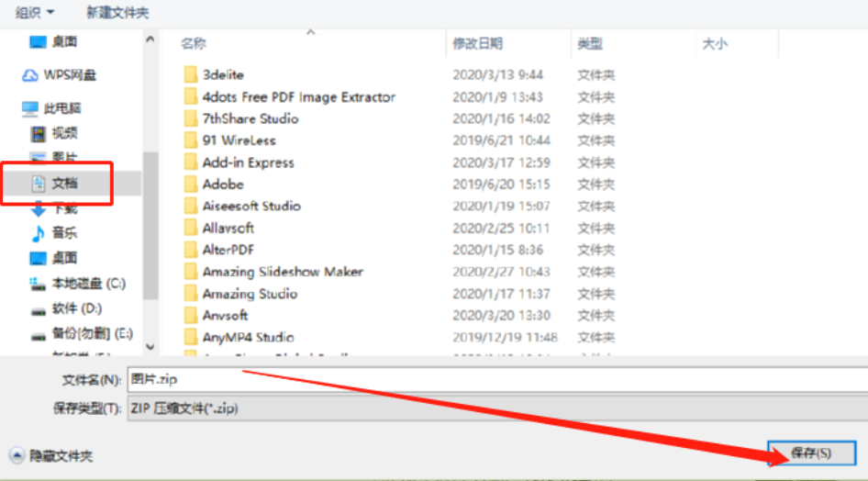Open 文档 in the sidebar
Image resolution: width=868 pixels, height=481 pixels.
(64, 183)
